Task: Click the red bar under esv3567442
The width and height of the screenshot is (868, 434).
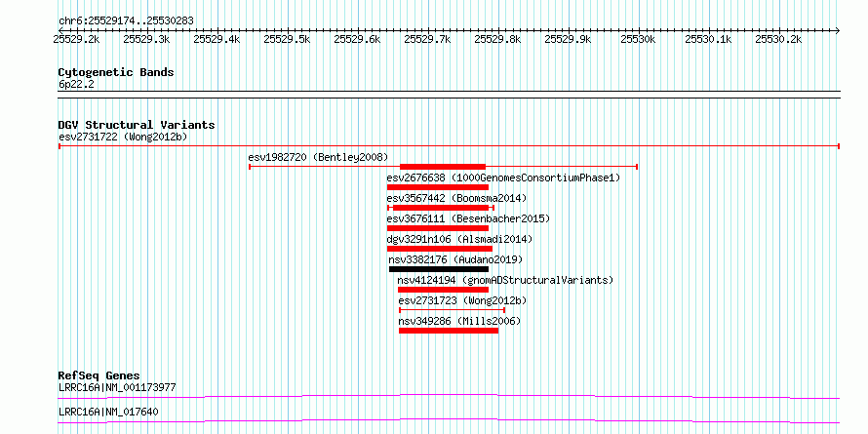Action: point(441,208)
